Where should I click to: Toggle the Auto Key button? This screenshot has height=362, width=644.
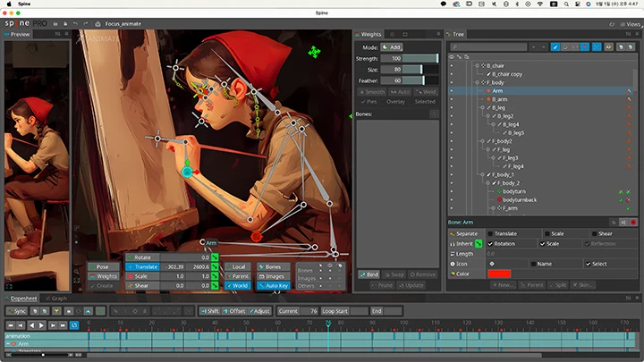(x=273, y=286)
